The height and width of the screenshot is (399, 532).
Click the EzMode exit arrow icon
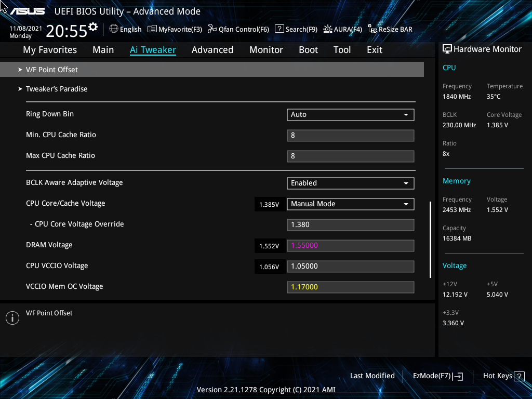458,376
